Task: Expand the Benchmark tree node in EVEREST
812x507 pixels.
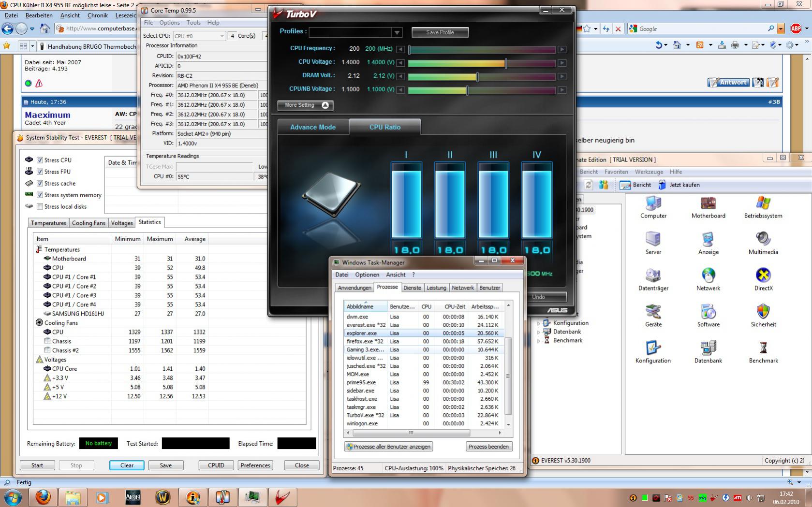Action: [539, 340]
